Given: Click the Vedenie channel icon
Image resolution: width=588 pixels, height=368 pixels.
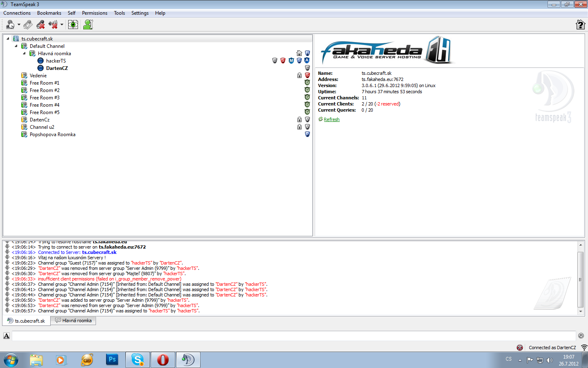Looking at the screenshot, I should click(24, 76).
